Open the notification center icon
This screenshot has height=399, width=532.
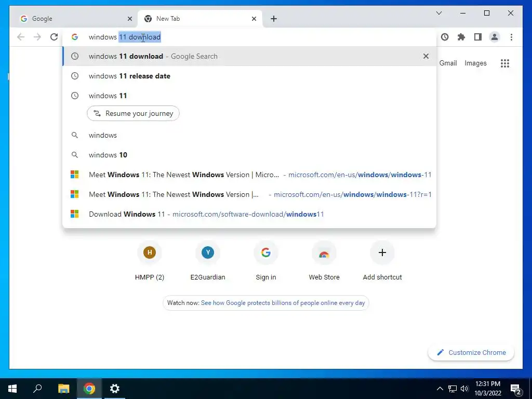click(x=516, y=389)
